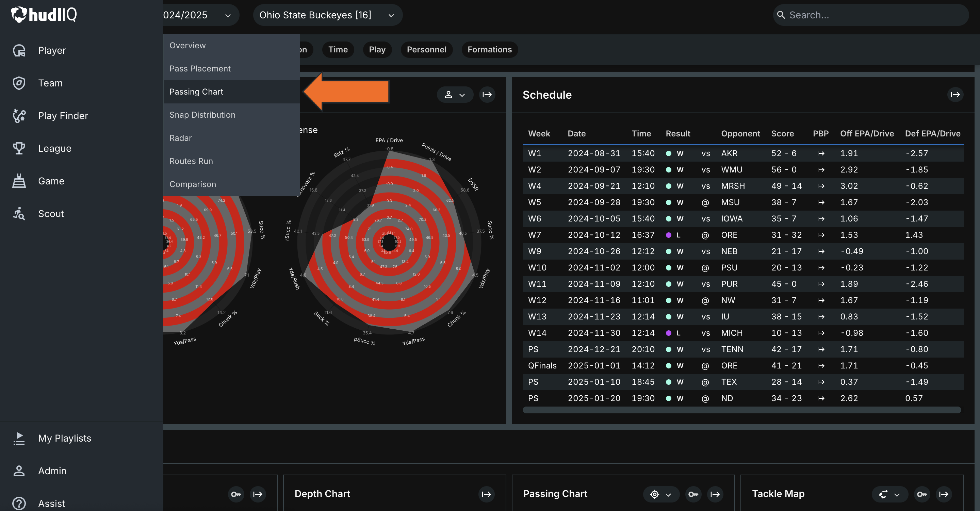Select Snap Distribution in the menu

(232, 115)
